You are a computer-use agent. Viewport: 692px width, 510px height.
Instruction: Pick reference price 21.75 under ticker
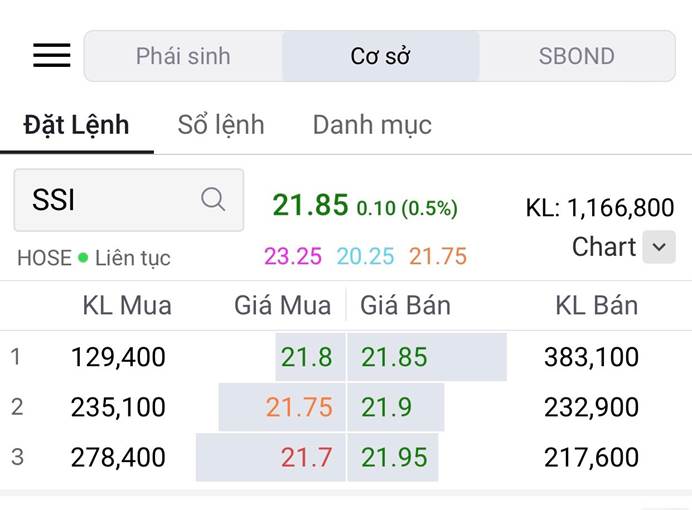[x=438, y=256]
